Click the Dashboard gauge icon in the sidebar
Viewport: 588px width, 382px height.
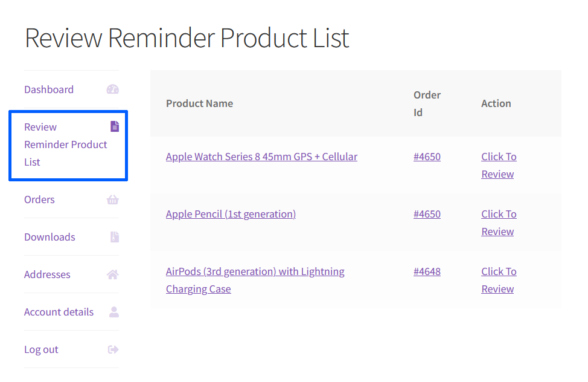113,89
